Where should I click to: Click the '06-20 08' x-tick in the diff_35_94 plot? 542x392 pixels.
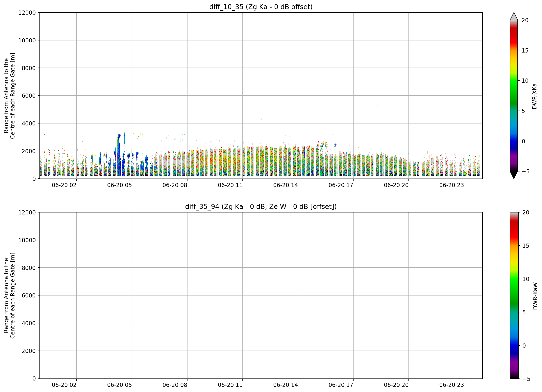point(175,385)
